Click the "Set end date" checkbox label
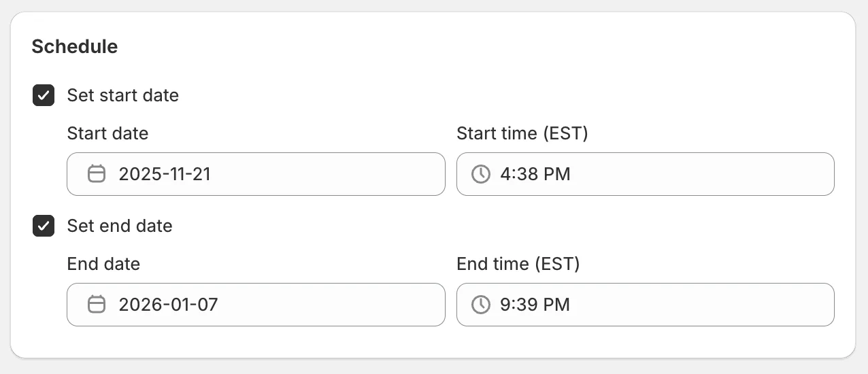 click(x=120, y=226)
